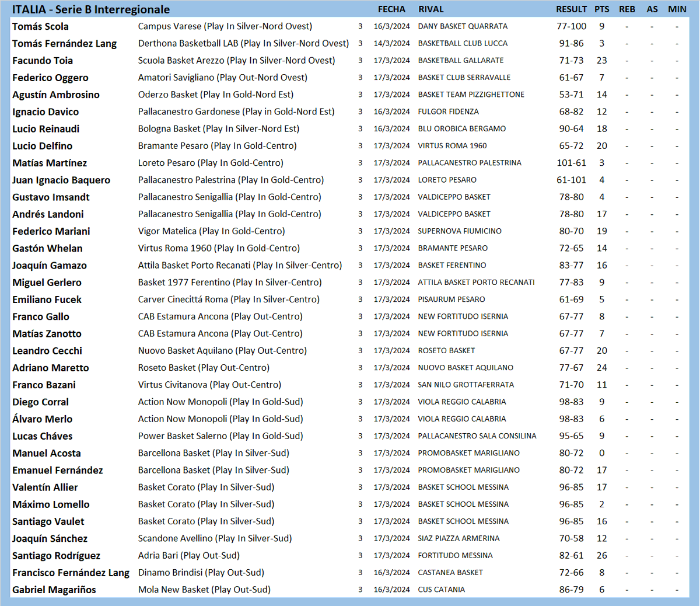
Task: Click the MIN column header
Action: pos(677,9)
